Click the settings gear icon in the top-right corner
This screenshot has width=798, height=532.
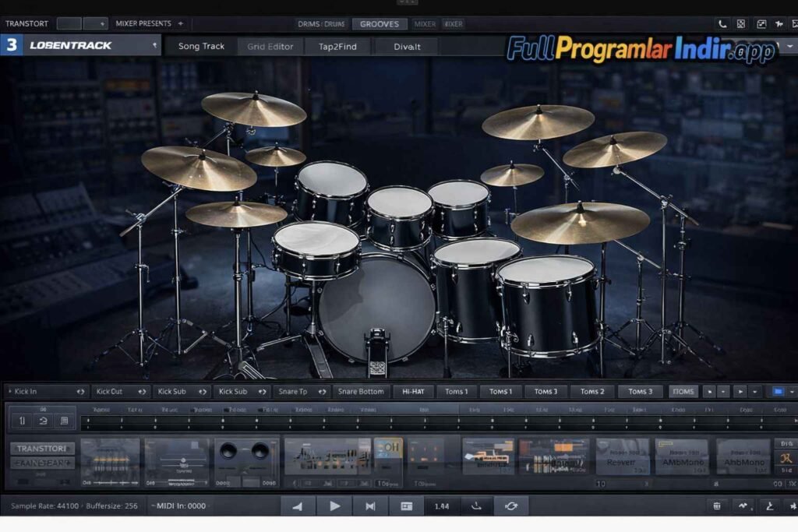(791, 23)
